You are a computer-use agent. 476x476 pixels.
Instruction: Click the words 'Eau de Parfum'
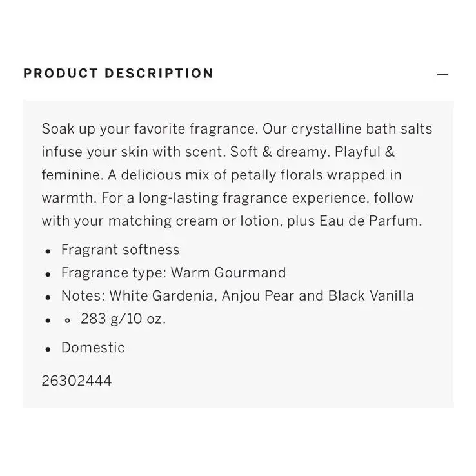coord(370,221)
